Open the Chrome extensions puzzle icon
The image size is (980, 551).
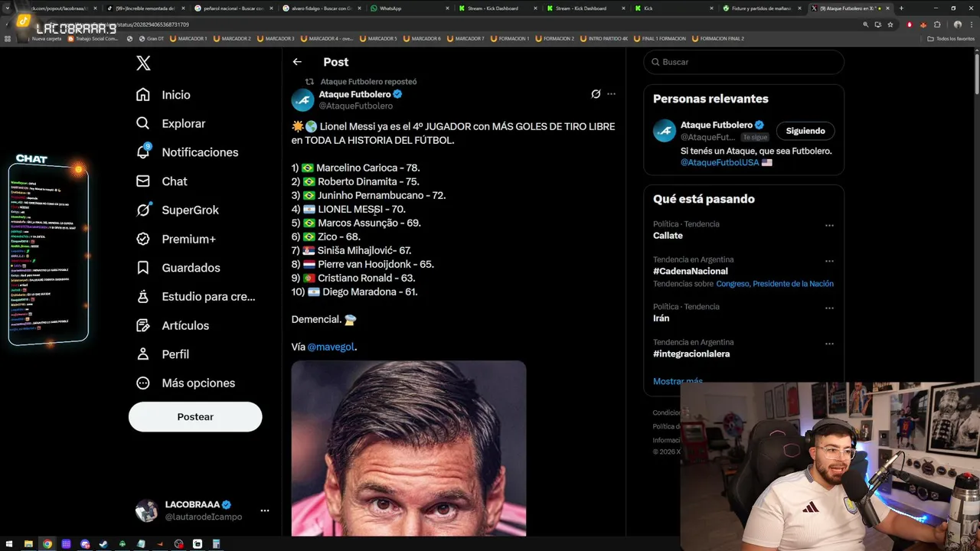click(x=937, y=24)
